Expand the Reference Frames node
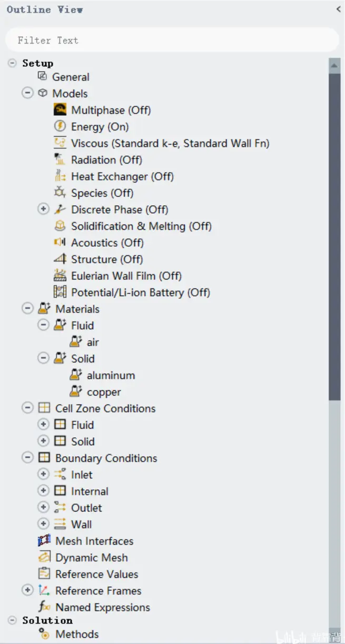345x644 pixels. (27, 590)
